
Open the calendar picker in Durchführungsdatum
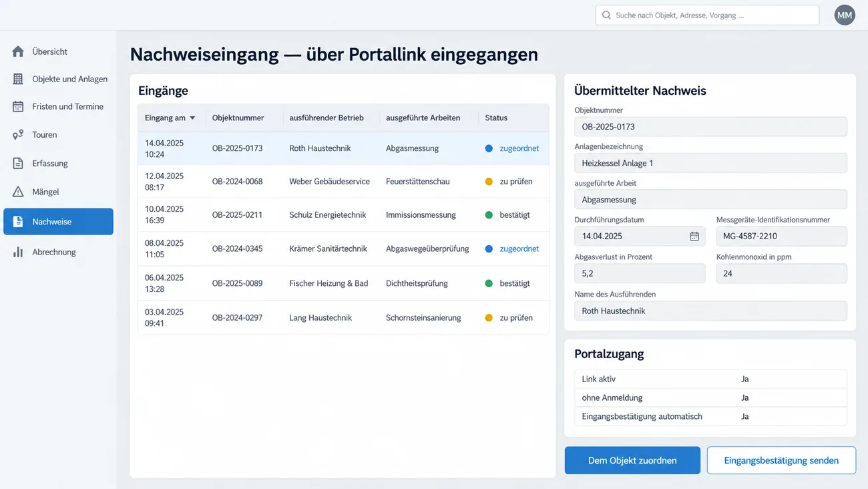click(x=694, y=236)
